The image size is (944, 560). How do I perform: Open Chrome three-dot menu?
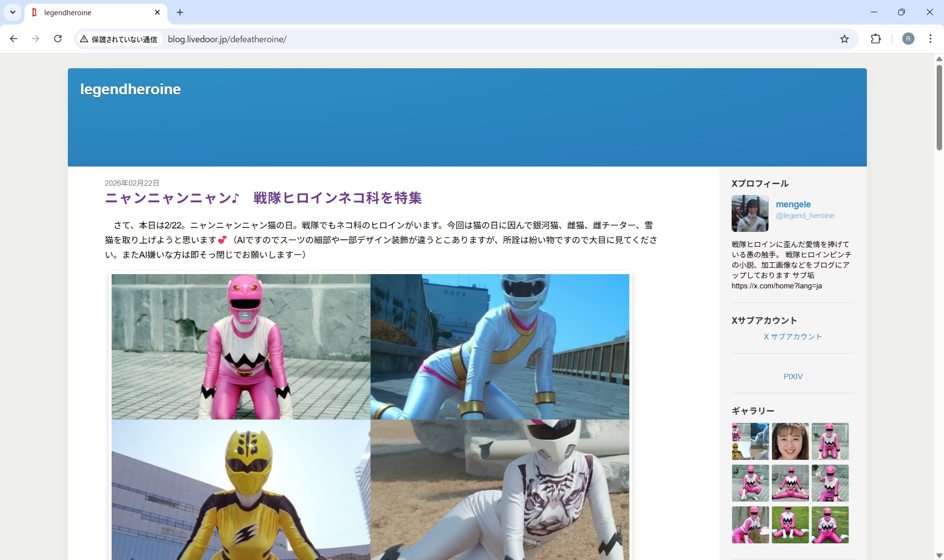pos(930,39)
